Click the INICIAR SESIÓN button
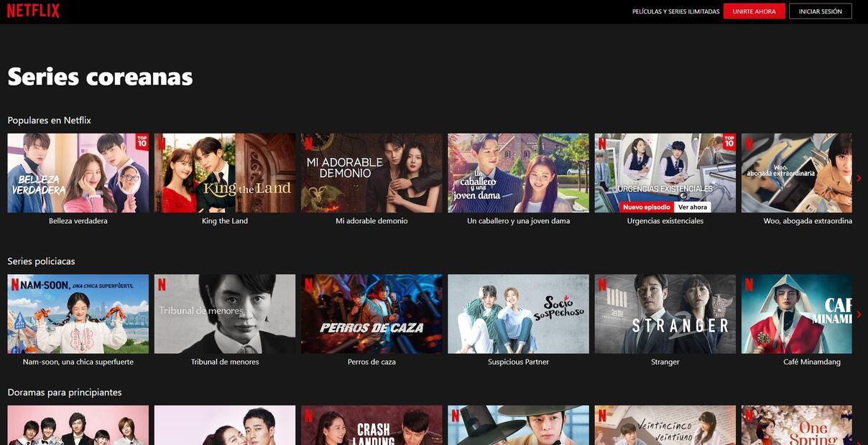The height and width of the screenshot is (445, 868). coord(820,11)
